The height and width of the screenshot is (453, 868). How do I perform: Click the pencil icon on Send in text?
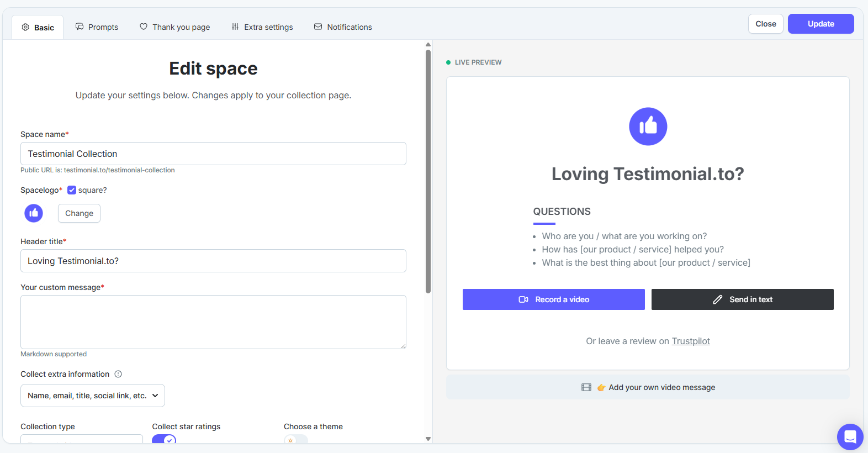click(717, 299)
